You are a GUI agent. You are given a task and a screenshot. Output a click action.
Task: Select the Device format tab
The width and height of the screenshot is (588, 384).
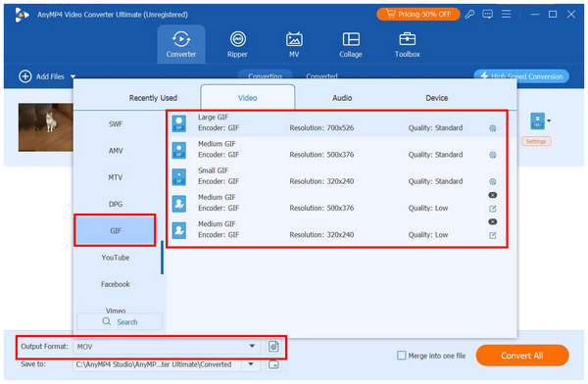pyautogui.click(x=436, y=98)
